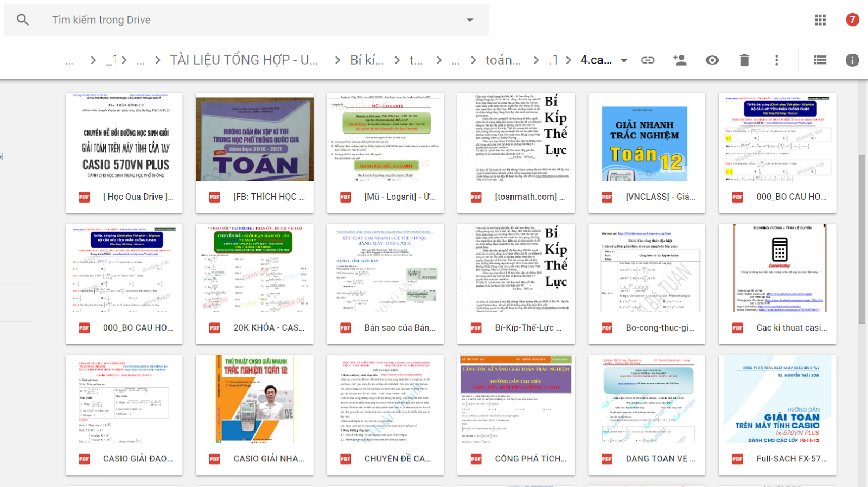Select file name "Bí-Kíp-Thế-Lực ..."
This screenshot has width=868, height=487.
529,328
